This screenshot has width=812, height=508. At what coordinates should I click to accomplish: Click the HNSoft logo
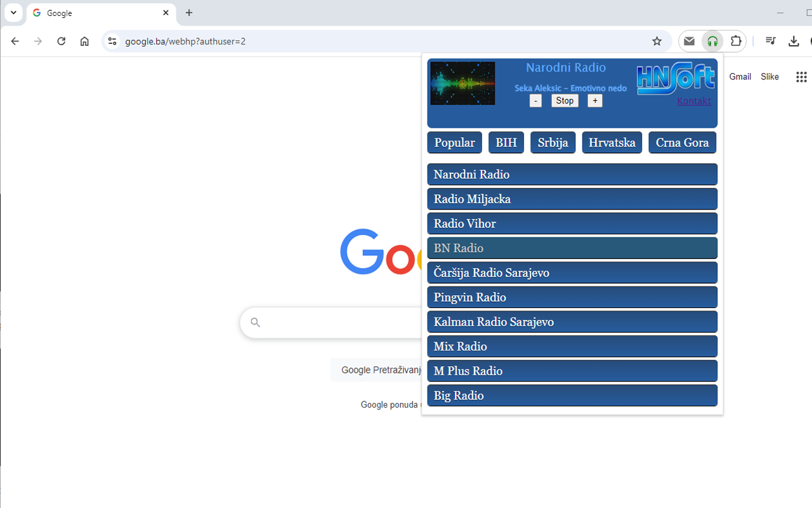(675, 79)
